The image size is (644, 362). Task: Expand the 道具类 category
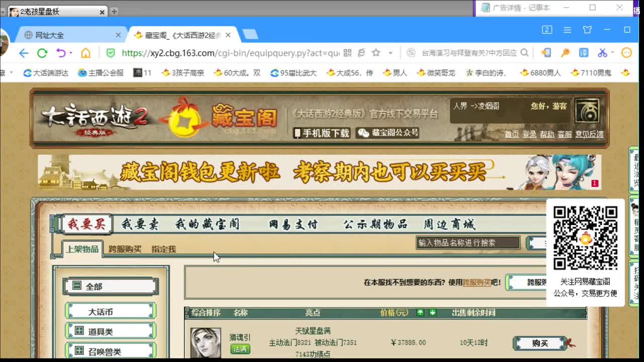[x=79, y=331]
